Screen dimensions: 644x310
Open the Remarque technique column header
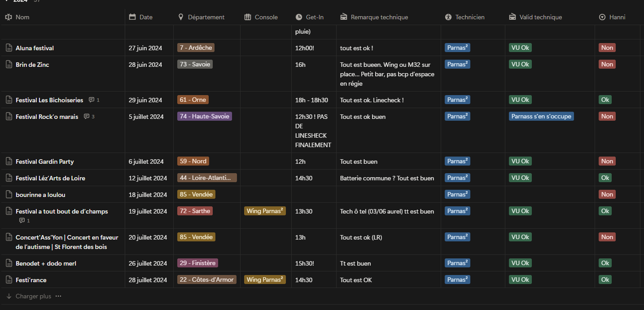pos(379,17)
